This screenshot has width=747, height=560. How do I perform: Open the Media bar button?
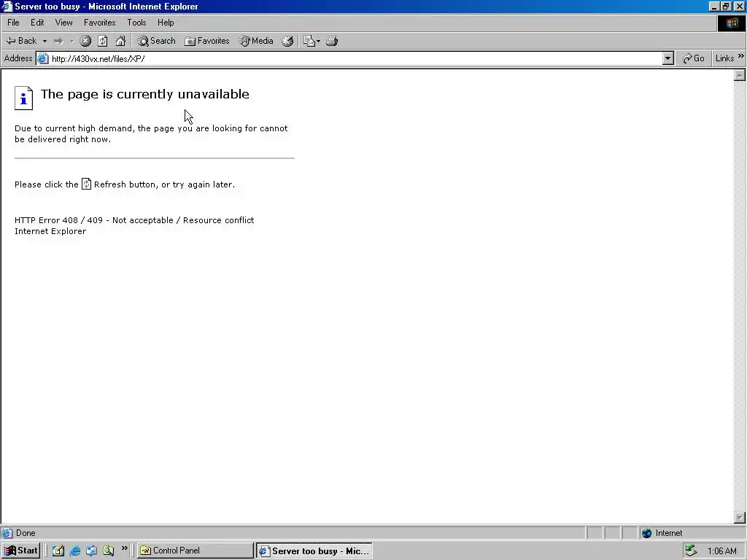point(256,41)
